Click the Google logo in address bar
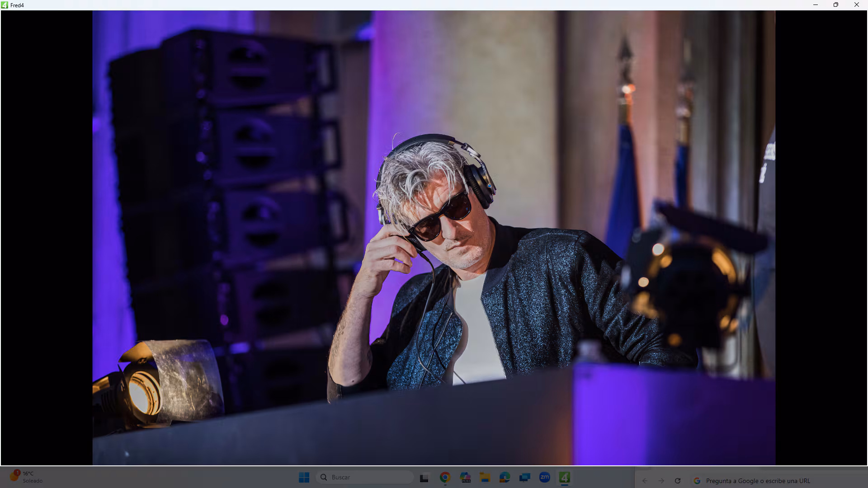This screenshot has width=868, height=488. coord(697,481)
